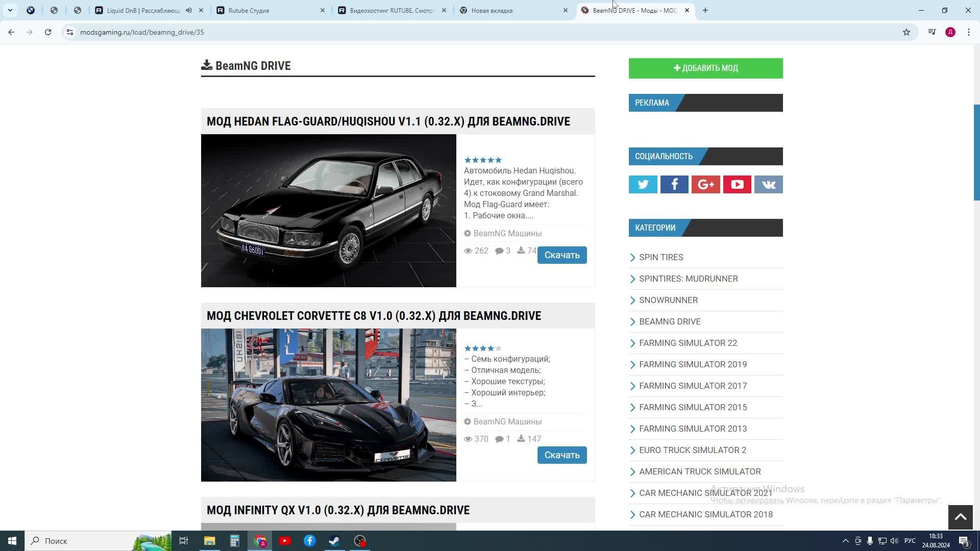Reload the current page

point(48,32)
